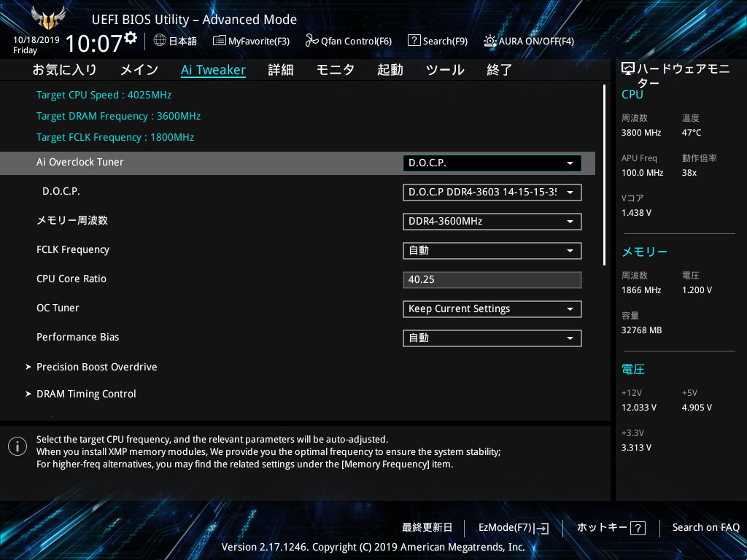Open Ai Overclock Tuner dropdown
This screenshot has height=560, width=747.
(492, 163)
